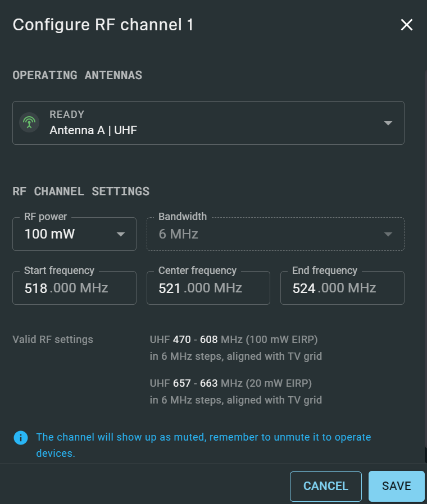Open the RF power dropdown arrow
Screen dimensions: 427x504
pyautogui.click(x=120, y=234)
